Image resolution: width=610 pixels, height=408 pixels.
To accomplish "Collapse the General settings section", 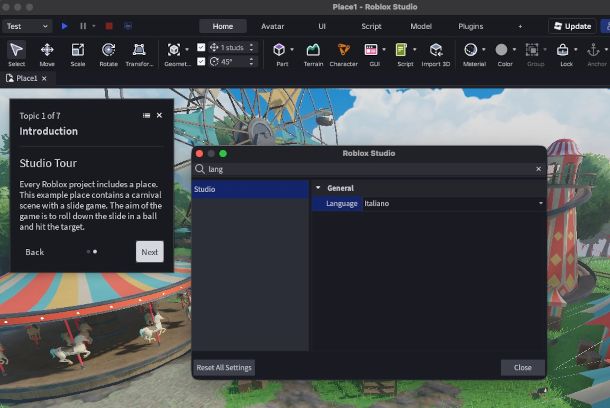I will click(318, 188).
